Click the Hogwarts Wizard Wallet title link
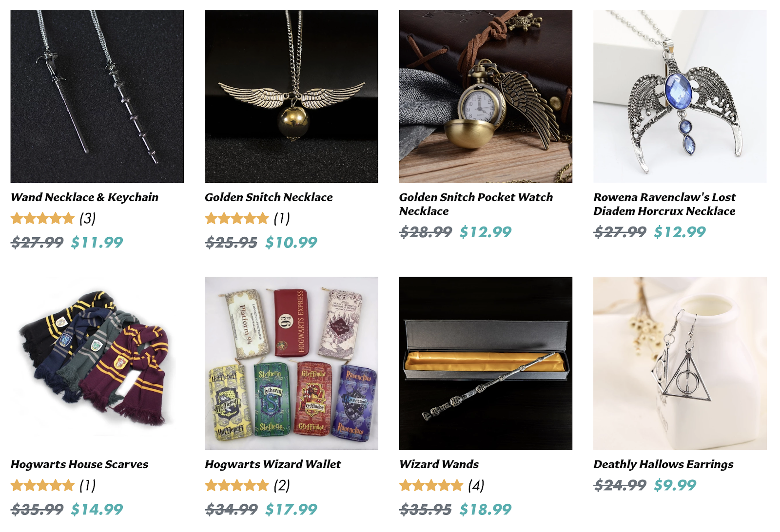 [x=273, y=464]
